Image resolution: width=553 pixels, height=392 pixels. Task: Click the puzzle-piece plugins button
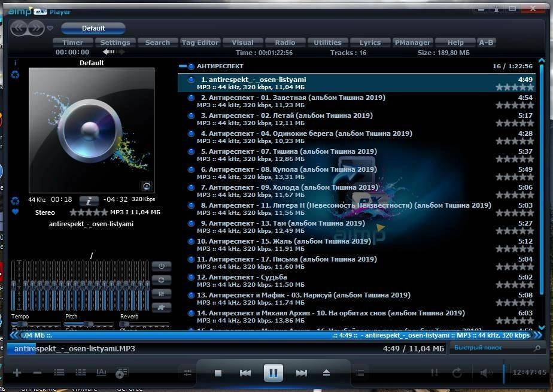(162, 308)
